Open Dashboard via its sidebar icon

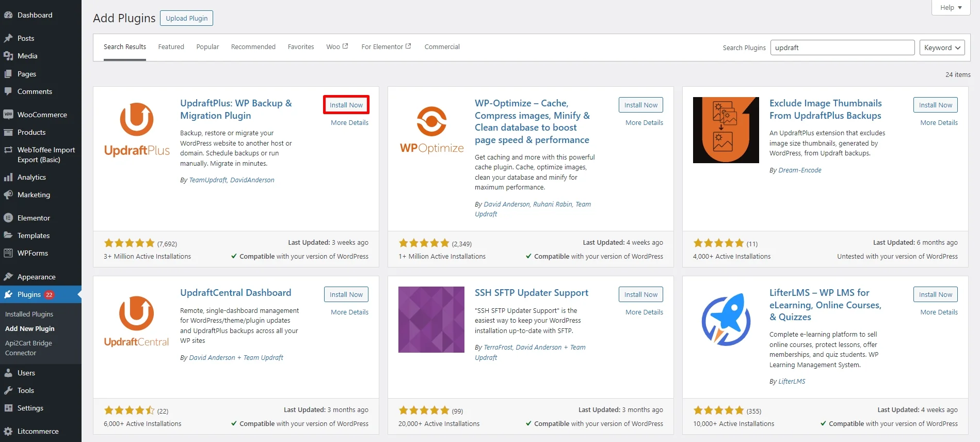[8, 15]
